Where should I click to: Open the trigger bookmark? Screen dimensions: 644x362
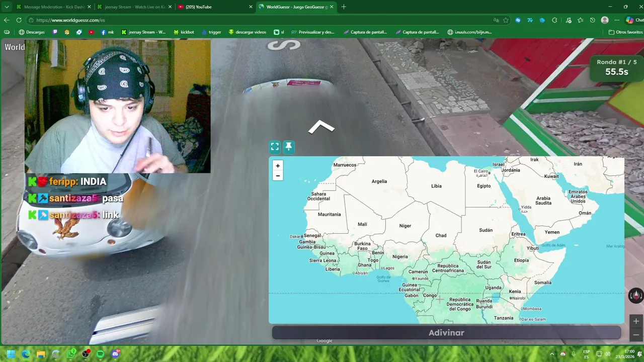[x=211, y=32]
